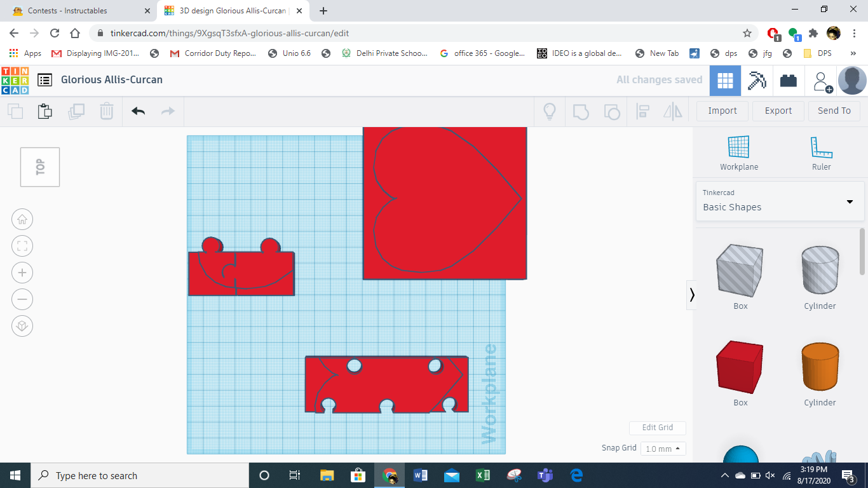
Task: Click the design name Glorious Allis-Curcan
Action: 112,80
